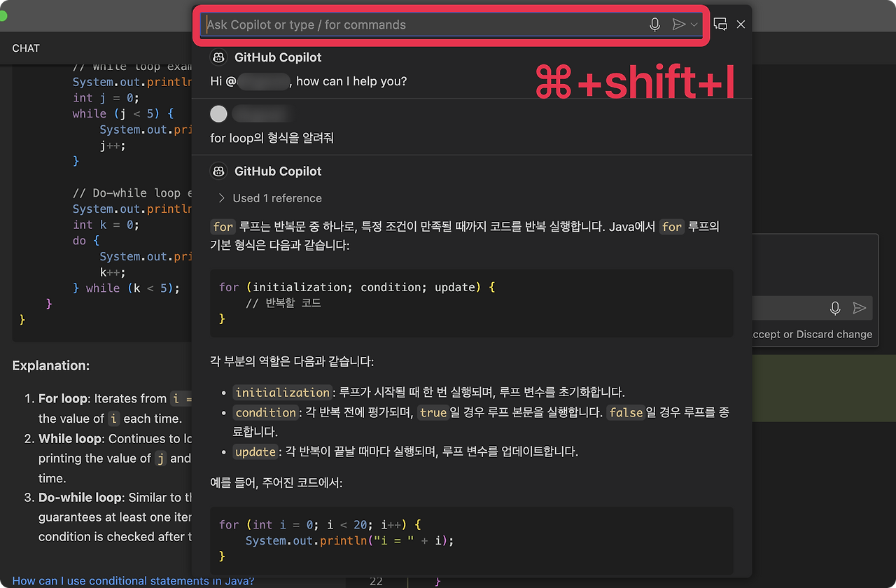Click the microphone icon in the Copilot prompt box

(x=654, y=24)
